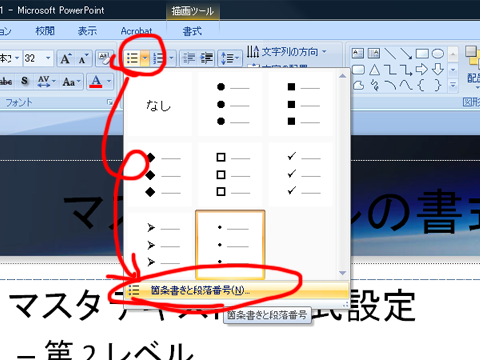Insert a vertical text box shape

pos(374,53)
